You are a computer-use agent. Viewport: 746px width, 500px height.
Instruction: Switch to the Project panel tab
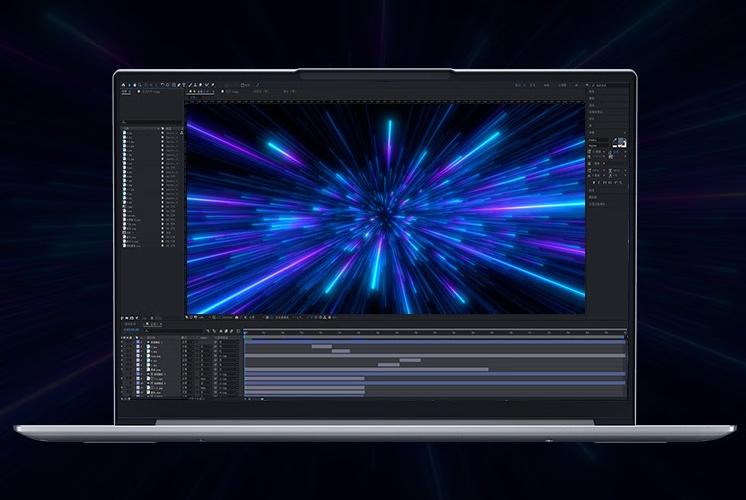coord(126,91)
